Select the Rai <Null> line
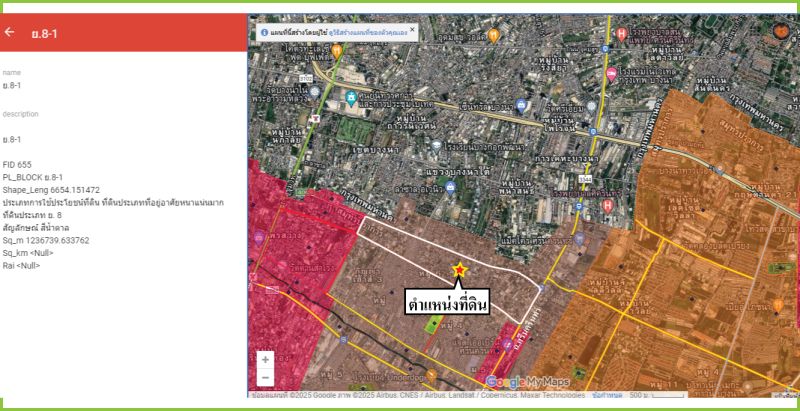Image resolution: width=800 pixels, height=411 pixels. click(x=21, y=266)
